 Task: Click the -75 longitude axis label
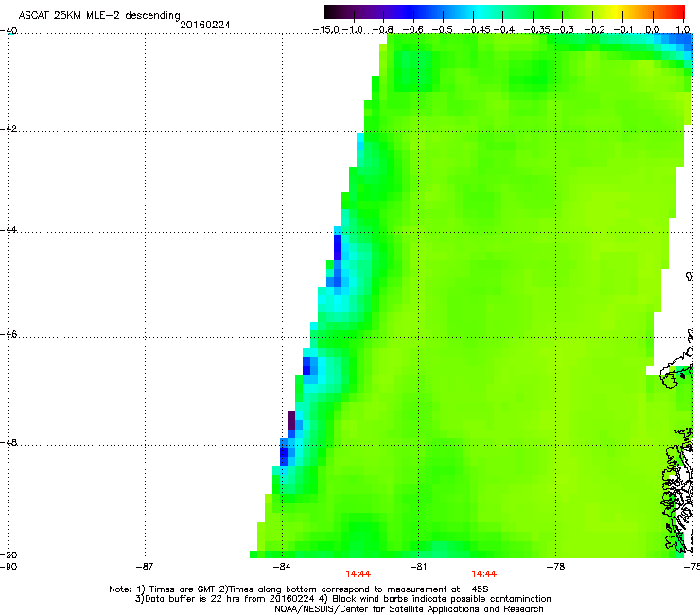(x=691, y=567)
